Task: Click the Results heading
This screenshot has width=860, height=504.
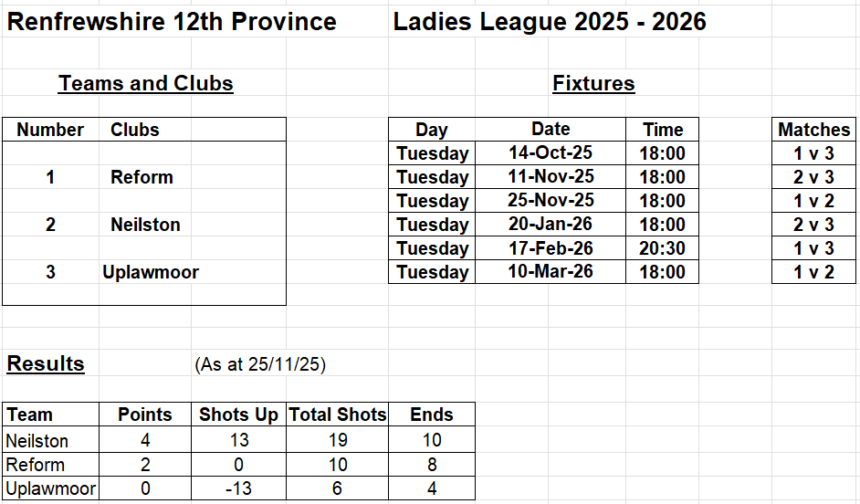Action: click(46, 364)
